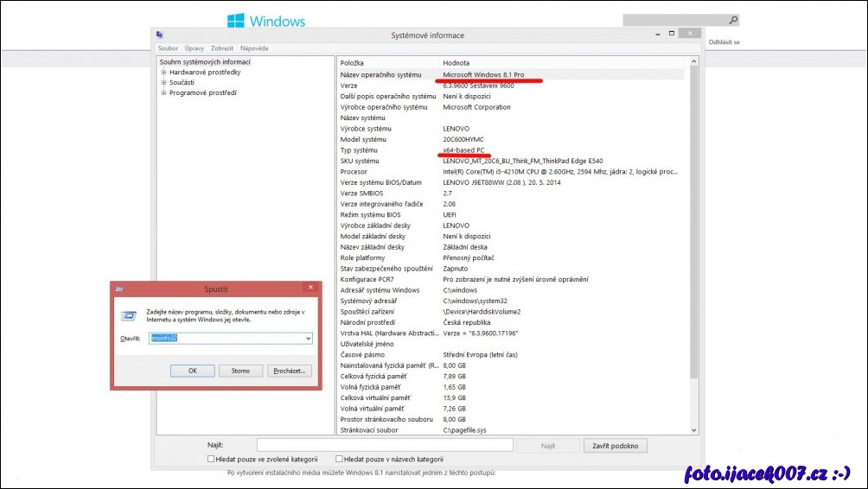Screen dimensions: 868x489
Task: Click the Systémové informace title bar icon
Action: tap(160, 35)
